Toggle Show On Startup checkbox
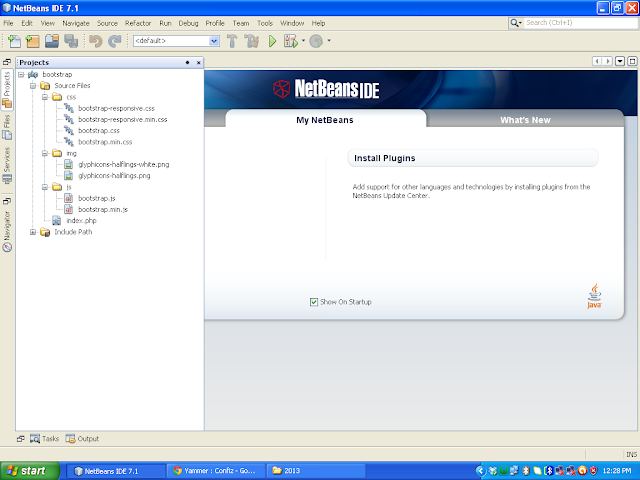640x480 pixels. [x=313, y=302]
